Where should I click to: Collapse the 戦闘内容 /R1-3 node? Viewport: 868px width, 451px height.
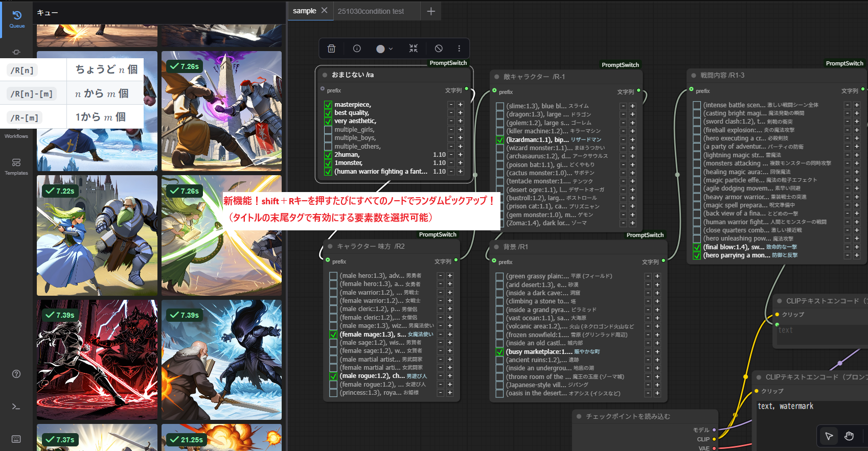694,75
